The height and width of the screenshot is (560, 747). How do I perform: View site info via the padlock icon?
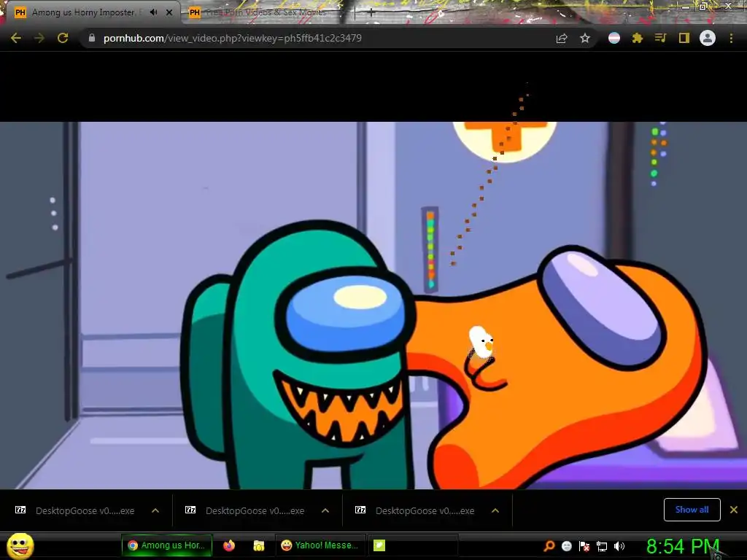coord(92,38)
